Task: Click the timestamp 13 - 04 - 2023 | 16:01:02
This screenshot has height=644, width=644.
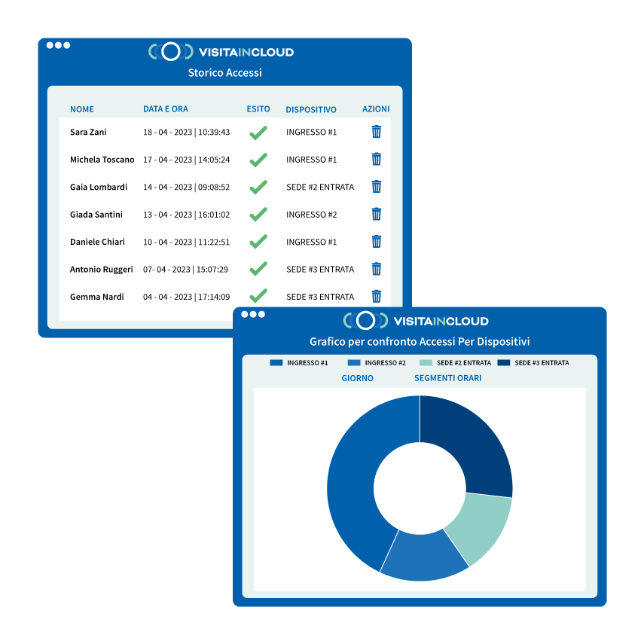Action: pyautogui.click(x=187, y=215)
